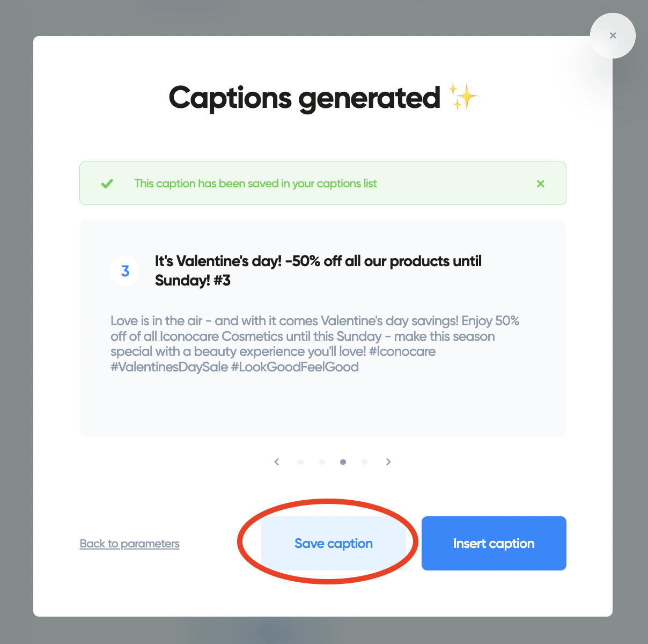Insert the generated caption

[x=494, y=543]
